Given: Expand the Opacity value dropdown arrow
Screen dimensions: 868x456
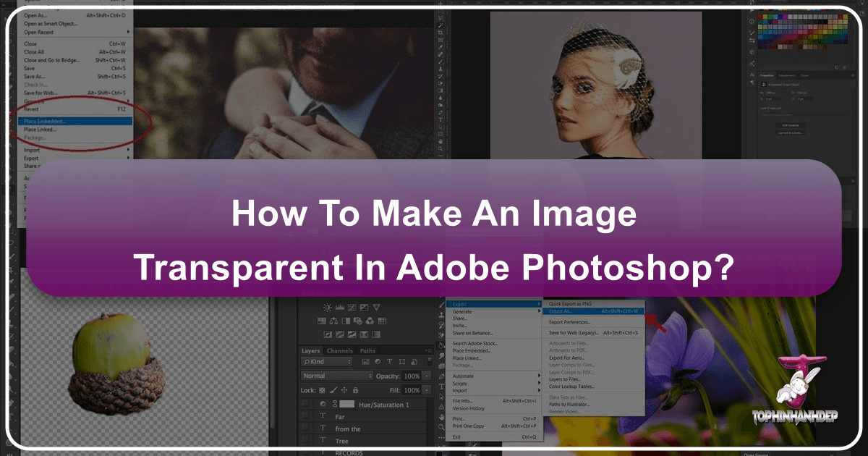Looking at the screenshot, I should 427,376.
